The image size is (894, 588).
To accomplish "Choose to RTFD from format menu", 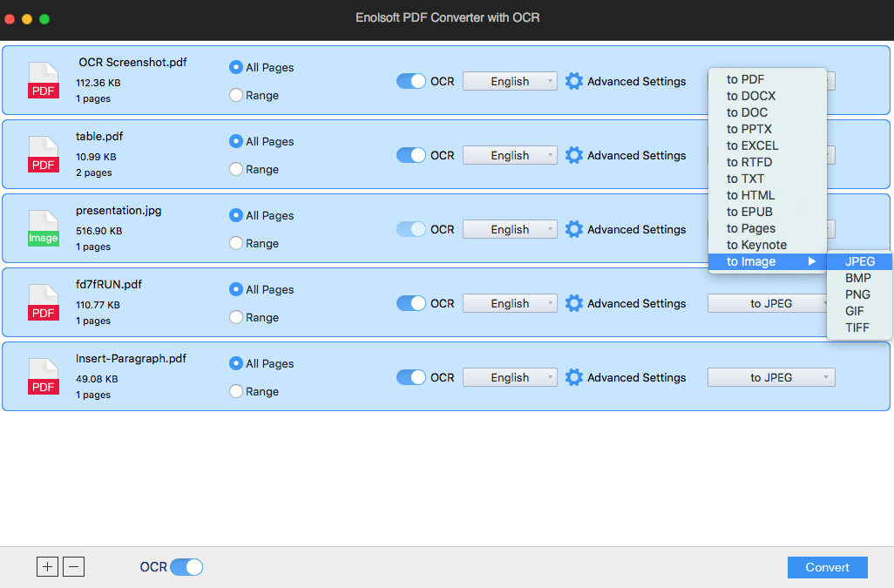I will tap(768, 162).
